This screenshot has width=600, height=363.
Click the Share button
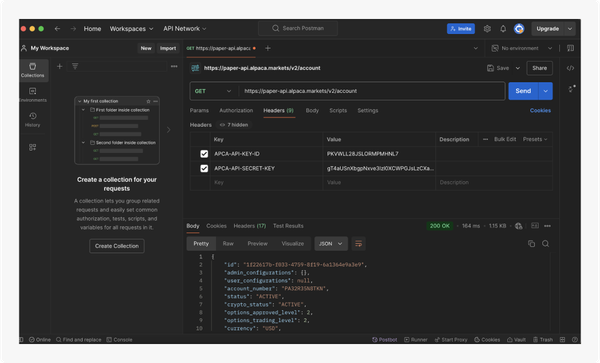click(x=540, y=68)
